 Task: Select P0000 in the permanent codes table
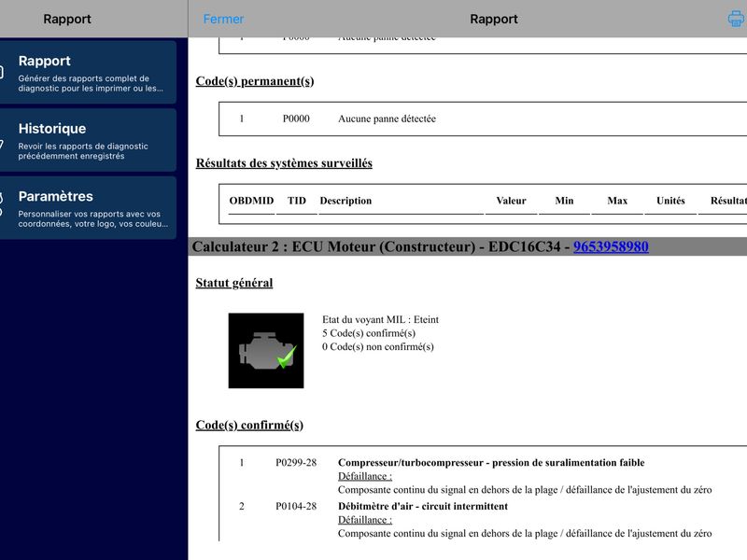[296, 119]
